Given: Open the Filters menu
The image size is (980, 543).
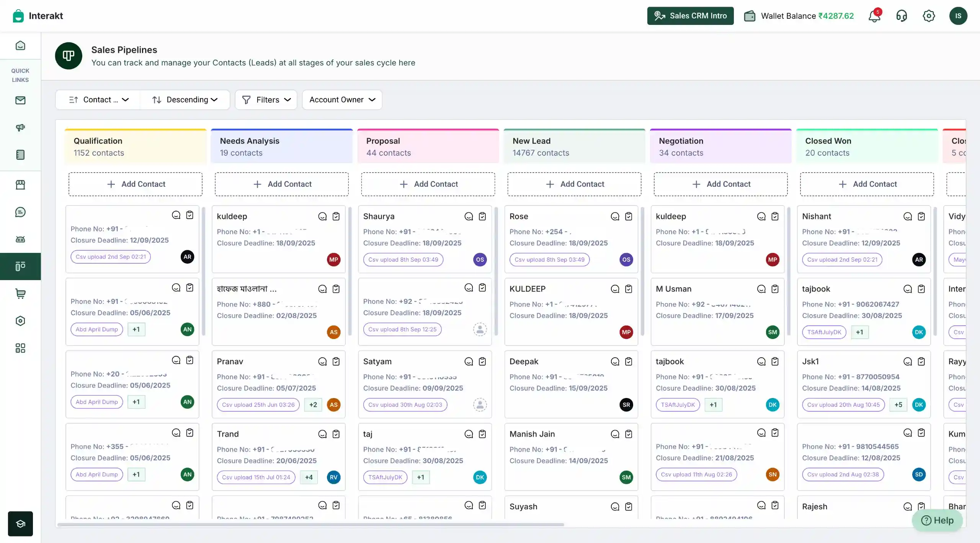Looking at the screenshot, I should [x=266, y=99].
